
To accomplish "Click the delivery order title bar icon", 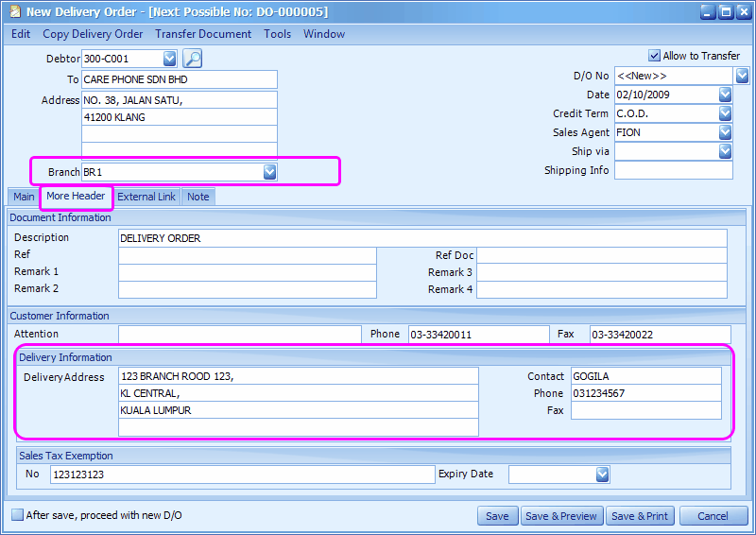I will tap(15, 11).
